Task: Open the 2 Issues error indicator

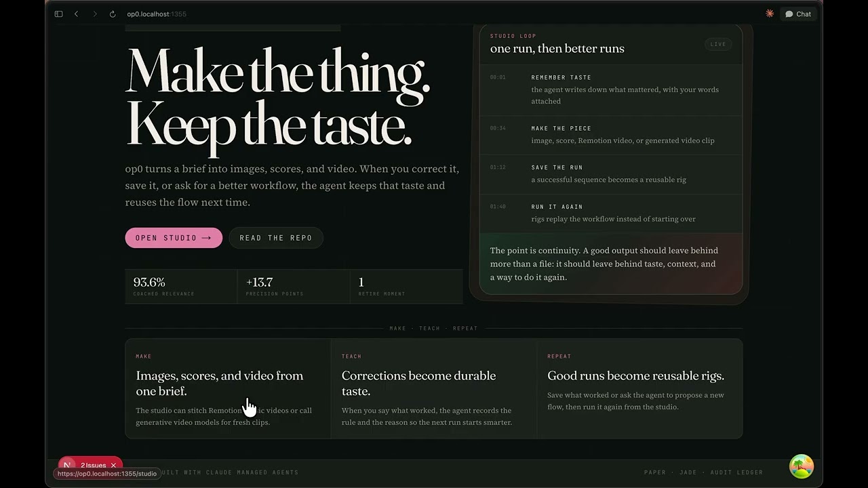Action: click(x=93, y=465)
